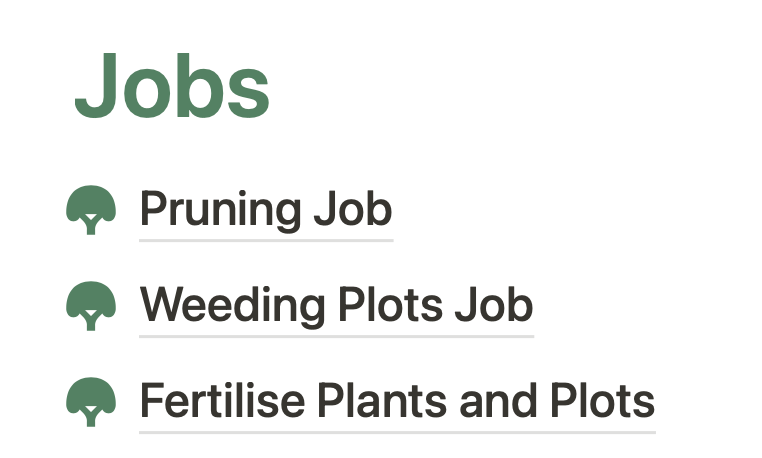This screenshot has height=458, width=762.
Task: Click the tree icon beside Weeding Plots Job
Action: tap(91, 305)
